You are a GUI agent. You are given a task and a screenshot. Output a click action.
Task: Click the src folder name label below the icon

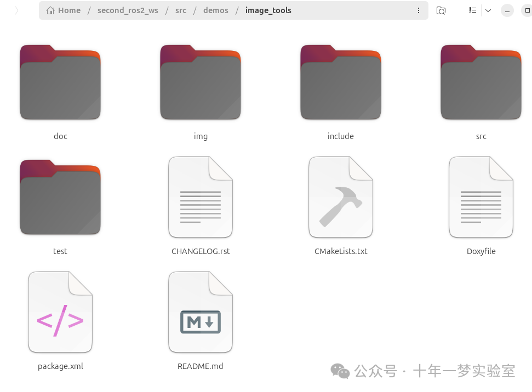(x=481, y=137)
